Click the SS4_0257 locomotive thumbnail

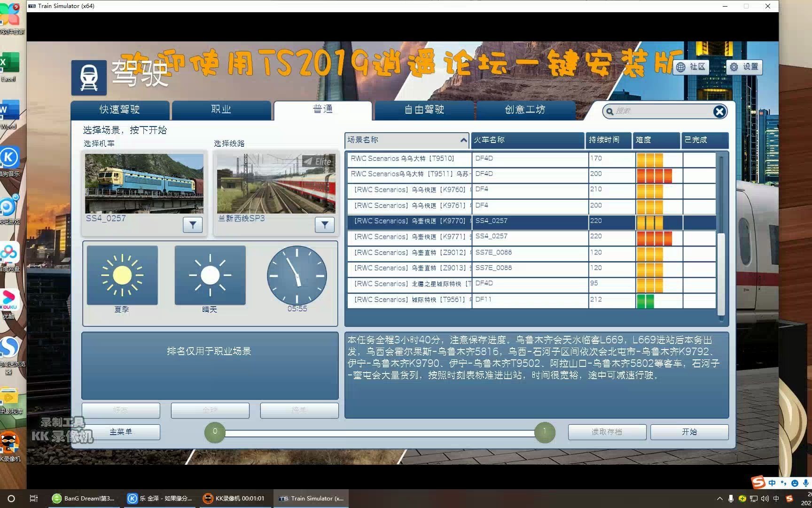144,183
